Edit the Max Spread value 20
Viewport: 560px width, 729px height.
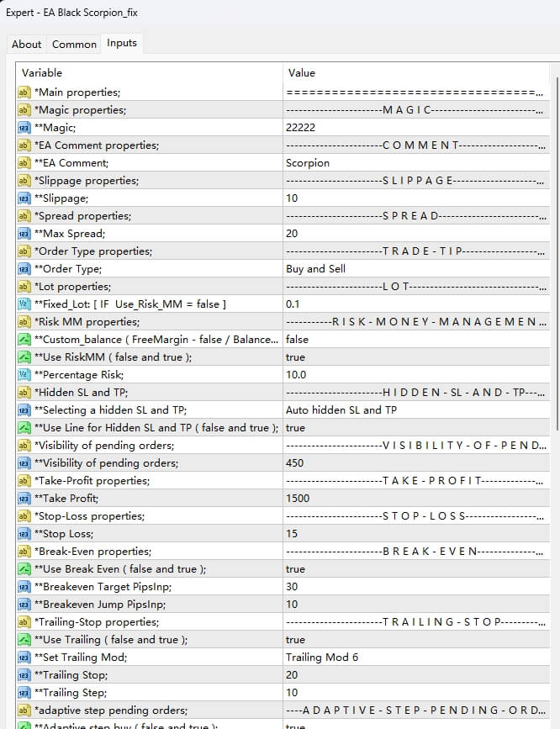coord(293,234)
